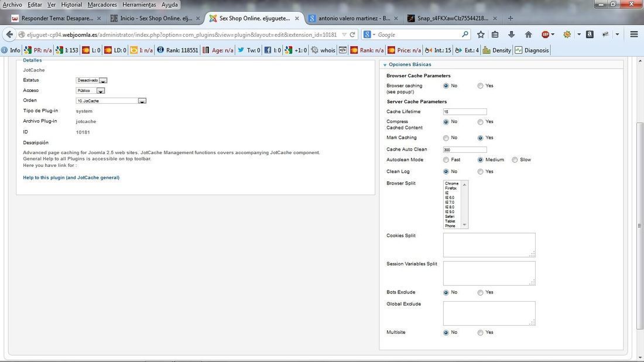644x362 pixels.
Task: Click the Global Exclude text area
Action: click(489, 313)
